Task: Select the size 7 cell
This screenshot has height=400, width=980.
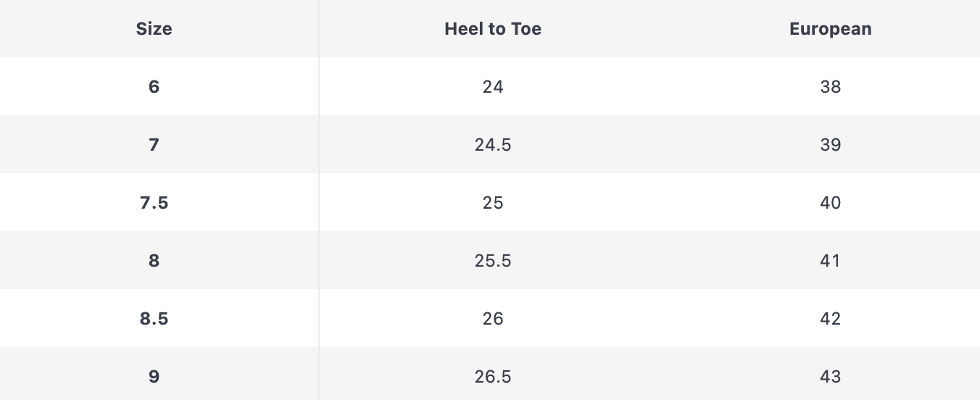Action: click(154, 145)
